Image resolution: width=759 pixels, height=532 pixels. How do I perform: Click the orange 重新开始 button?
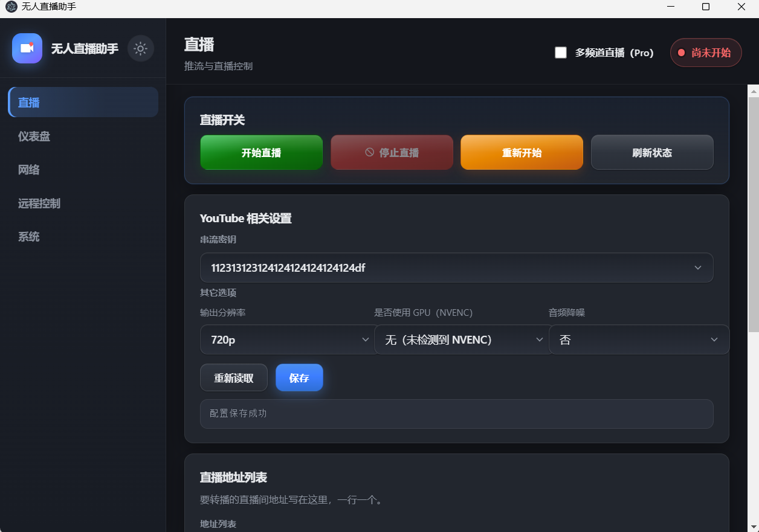click(x=522, y=153)
